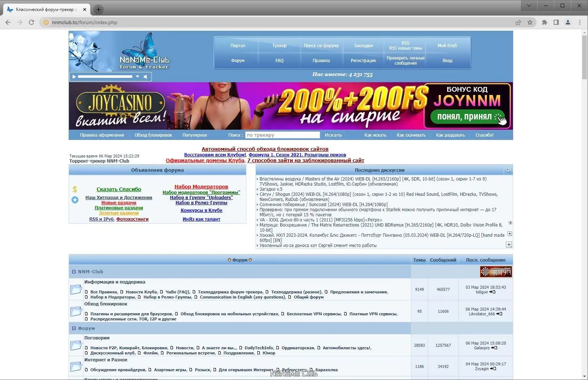Go to latest post by Galaxpro
The width and height of the screenshot is (588, 380).
(x=494, y=348)
